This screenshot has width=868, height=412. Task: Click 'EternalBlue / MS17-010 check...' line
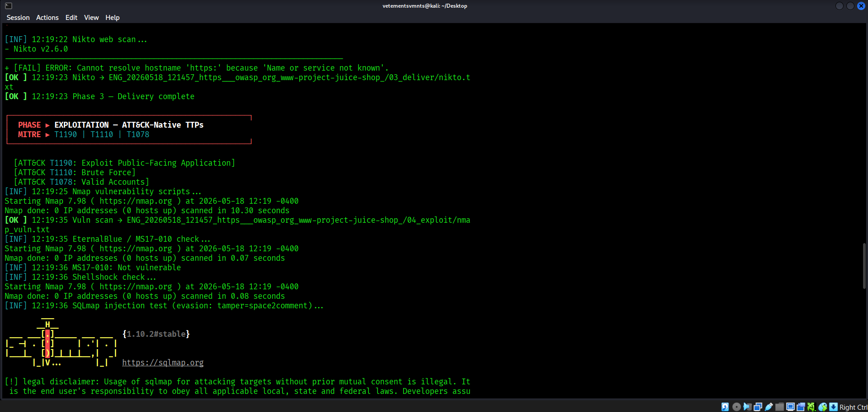pyautogui.click(x=108, y=239)
